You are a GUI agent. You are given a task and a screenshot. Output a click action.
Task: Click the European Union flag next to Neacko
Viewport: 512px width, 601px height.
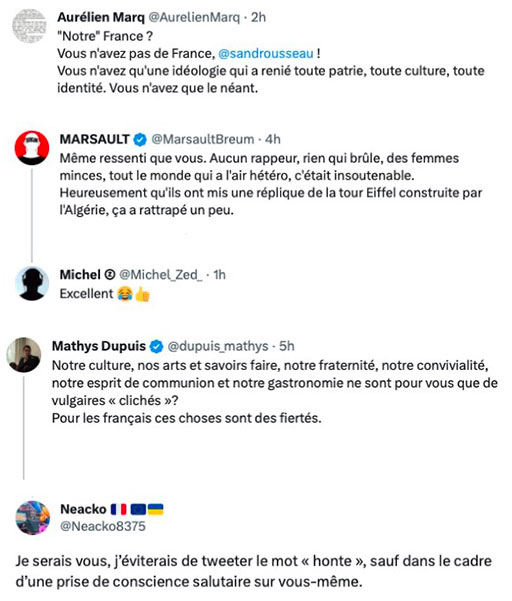pos(138,509)
